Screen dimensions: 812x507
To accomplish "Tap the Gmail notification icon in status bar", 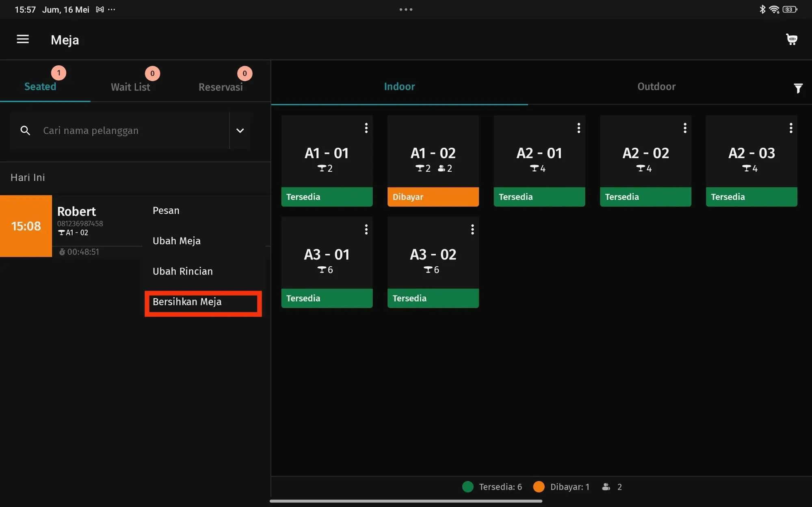I will point(100,9).
